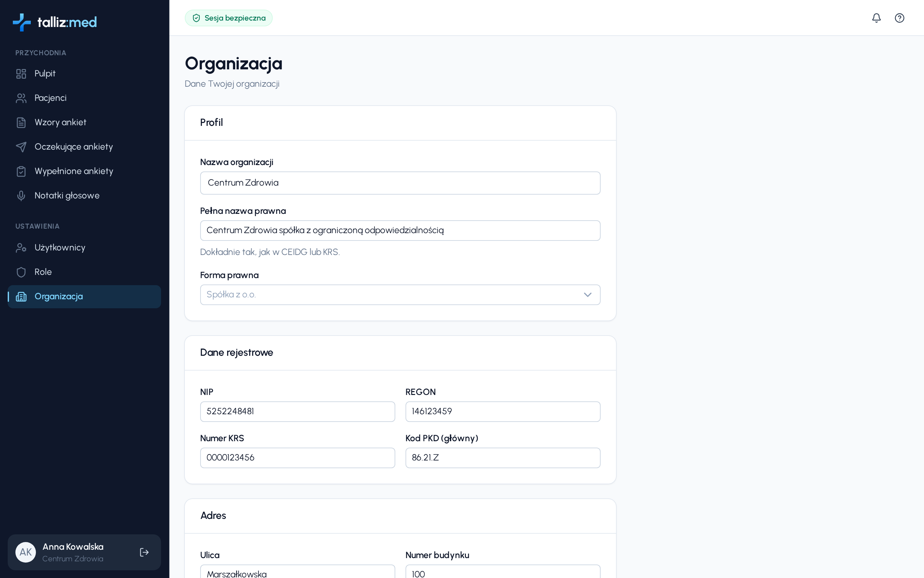This screenshot has width=924, height=578.
Task: Click 'Centrum Zdrowia' under user name
Action: [x=73, y=559]
